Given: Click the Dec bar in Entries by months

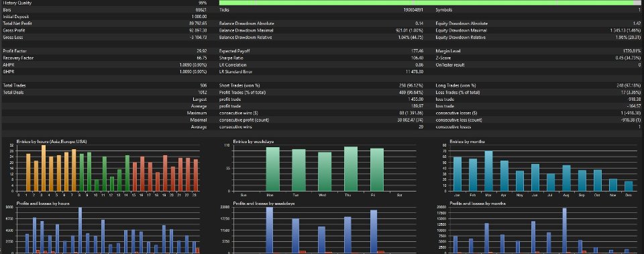Looking at the screenshot, I should (629, 187).
